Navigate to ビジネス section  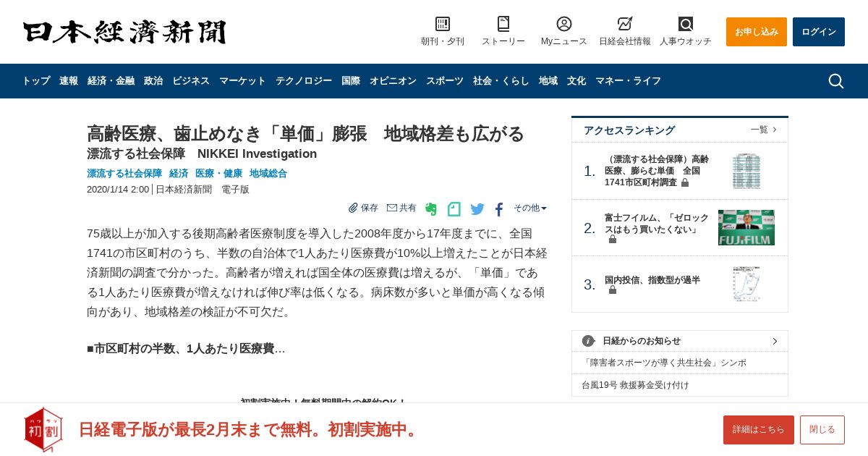(x=191, y=81)
